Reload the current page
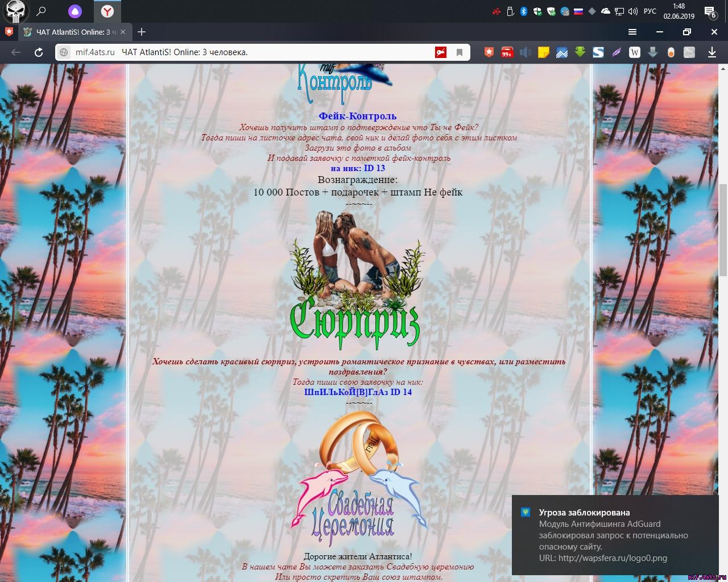Screen dimensions: 728x582 pos(39,52)
